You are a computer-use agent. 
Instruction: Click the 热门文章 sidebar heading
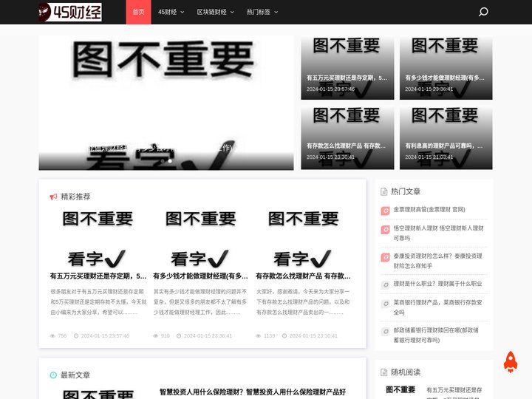point(406,191)
